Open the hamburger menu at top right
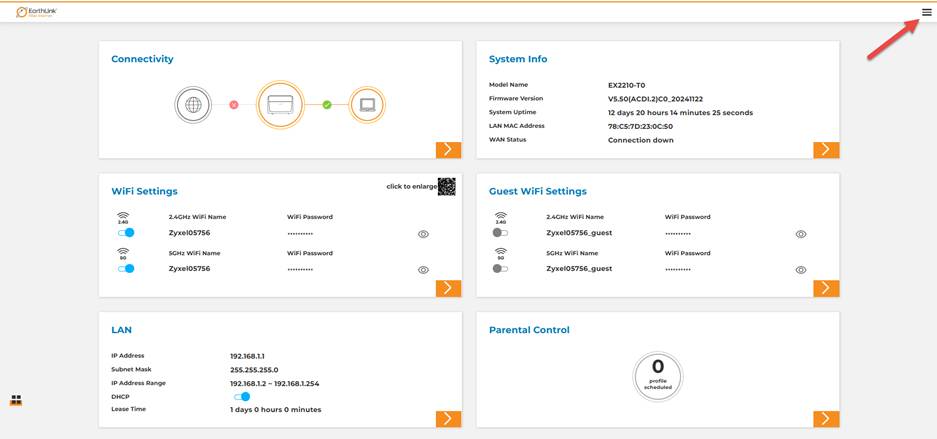 click(x=926, y=12)
